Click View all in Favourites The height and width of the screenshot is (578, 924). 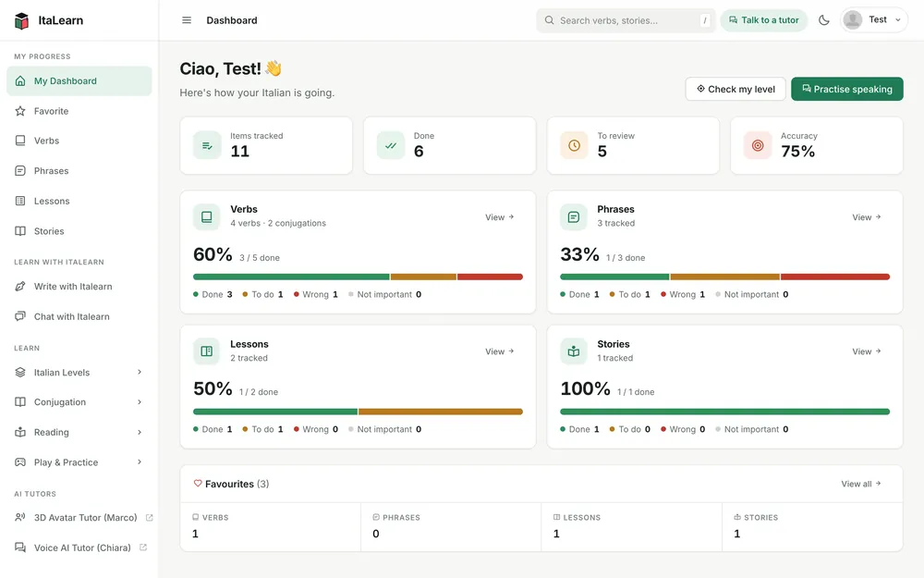(861, 484)
